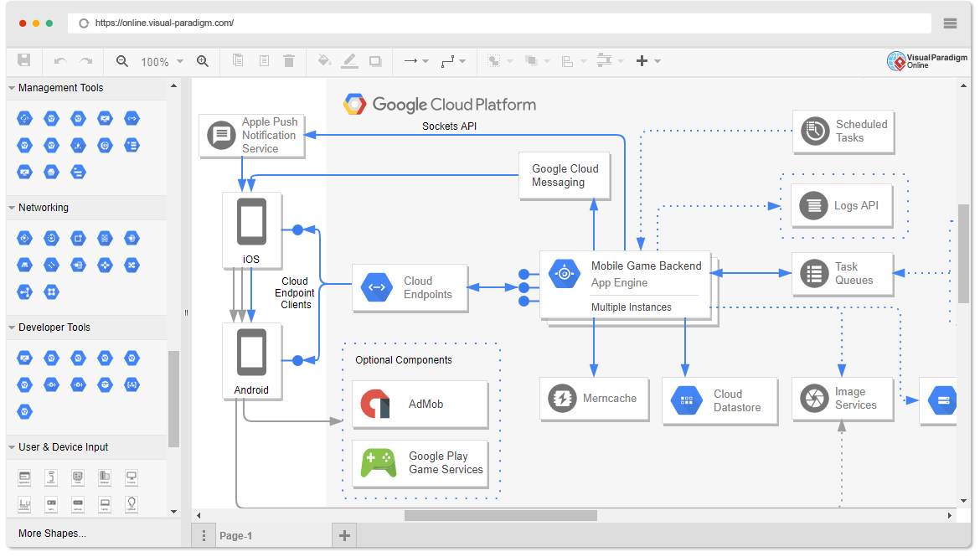The width and height of the screenshot is (980, 557).
Task: Click the Android device shape
Action: click(252, 361)
